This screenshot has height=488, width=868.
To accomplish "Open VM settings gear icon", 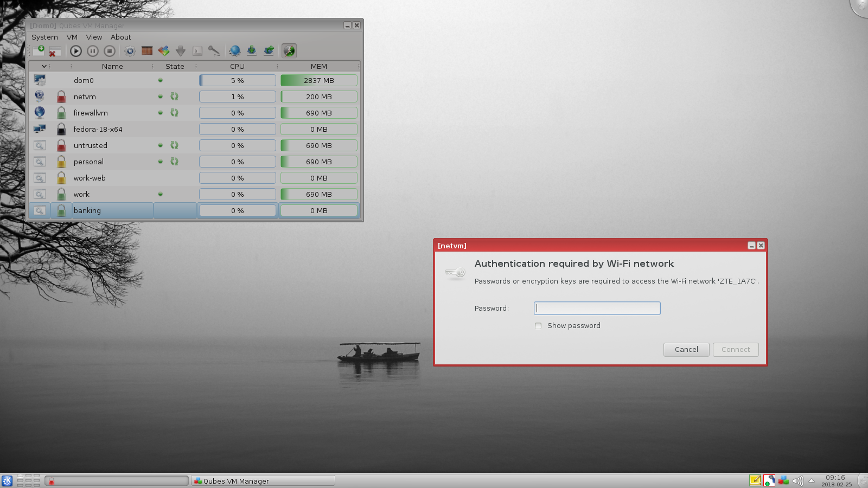I will tap(130, 51).
